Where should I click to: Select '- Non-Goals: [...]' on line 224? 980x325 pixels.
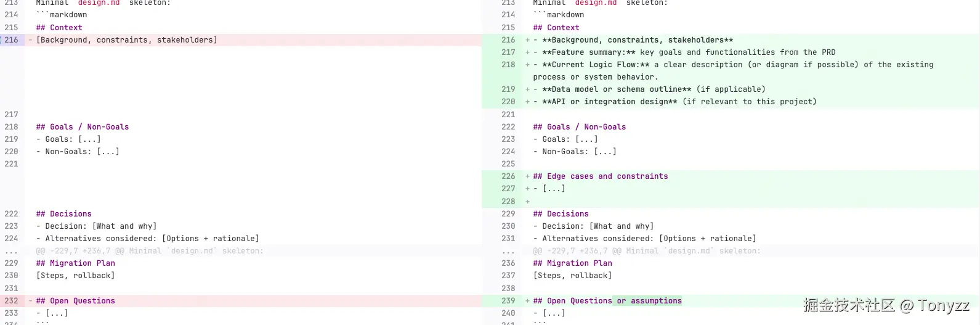tap(575, 152)
